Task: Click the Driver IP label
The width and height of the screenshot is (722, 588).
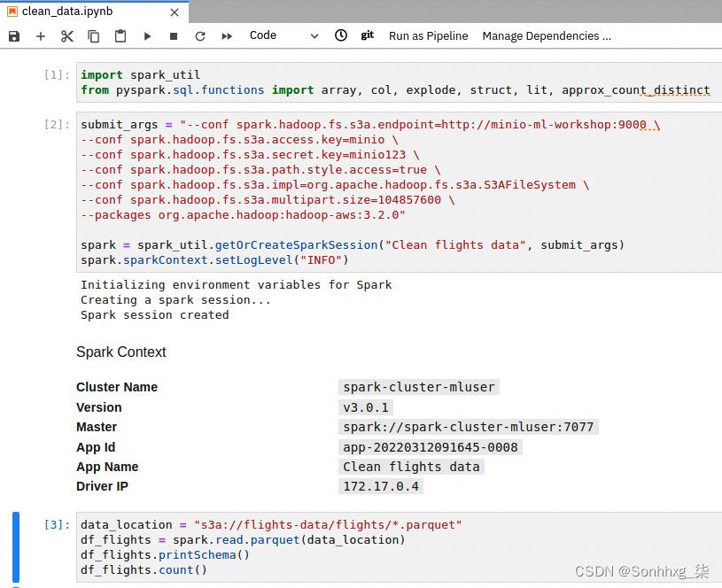Action: pos(102,486)
